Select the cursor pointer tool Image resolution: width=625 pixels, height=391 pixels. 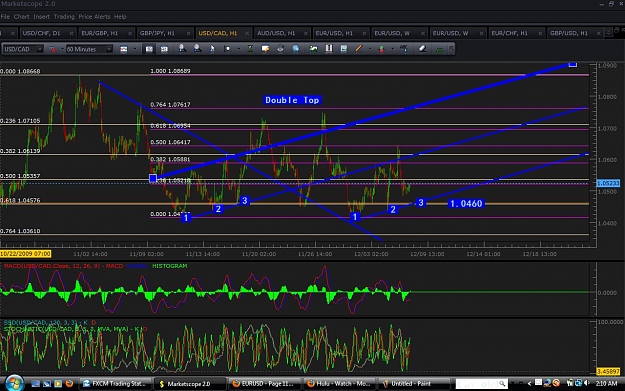(x=212, y=49)
